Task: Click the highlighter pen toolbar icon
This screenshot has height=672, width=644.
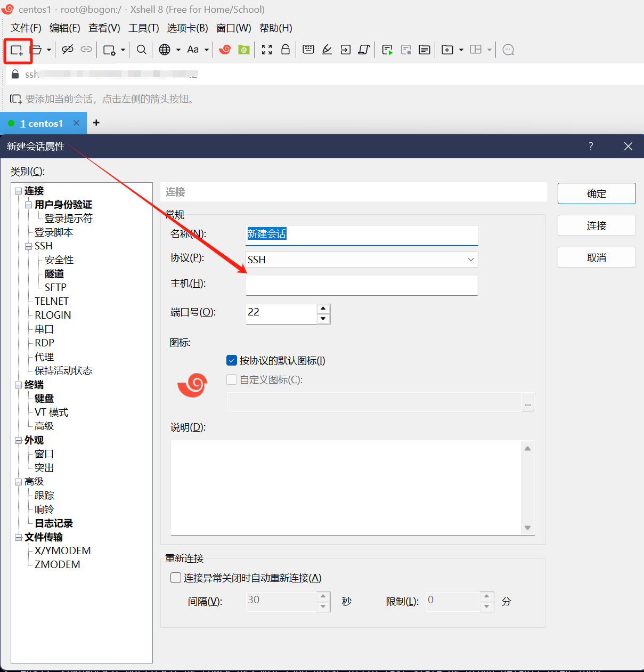Action: (x=327, y=50)
